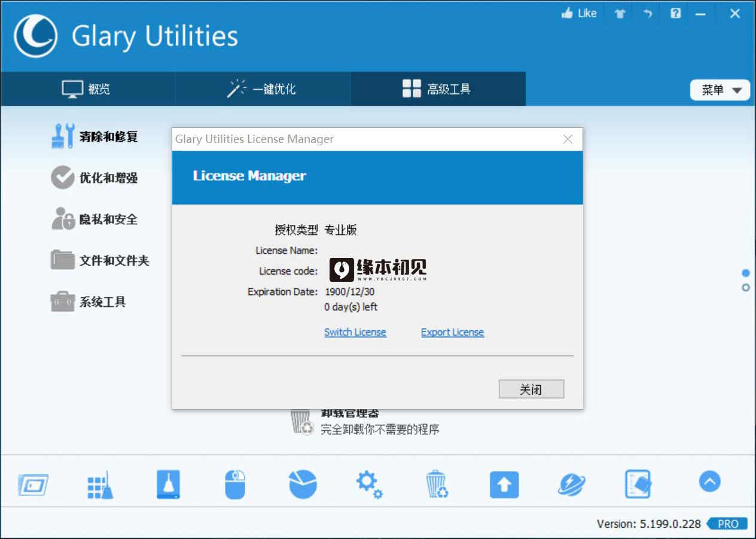Close License Manager dialog with X
The height and width of the screenshot is (539, 756).
click(x=568, y=139)
